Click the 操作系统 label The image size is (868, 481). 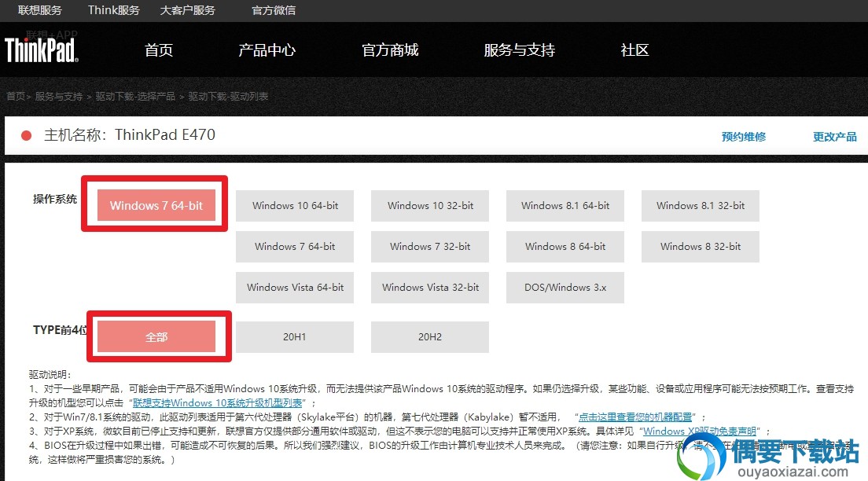pos(55,199)
